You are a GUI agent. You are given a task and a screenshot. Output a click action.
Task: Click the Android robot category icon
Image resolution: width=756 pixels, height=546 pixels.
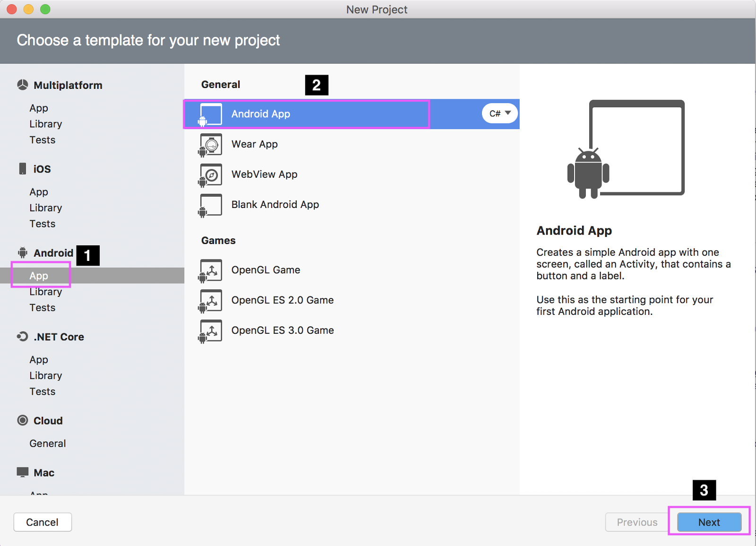click(x=23, y=252)
